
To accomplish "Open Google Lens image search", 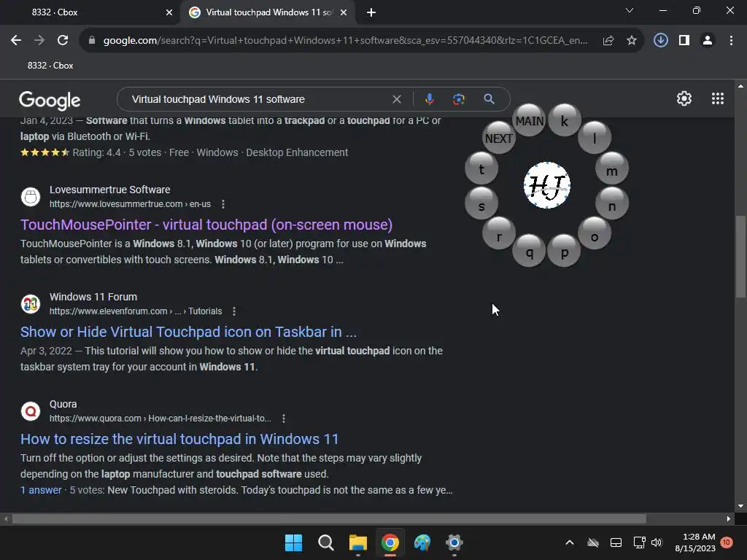I will 458,99.
